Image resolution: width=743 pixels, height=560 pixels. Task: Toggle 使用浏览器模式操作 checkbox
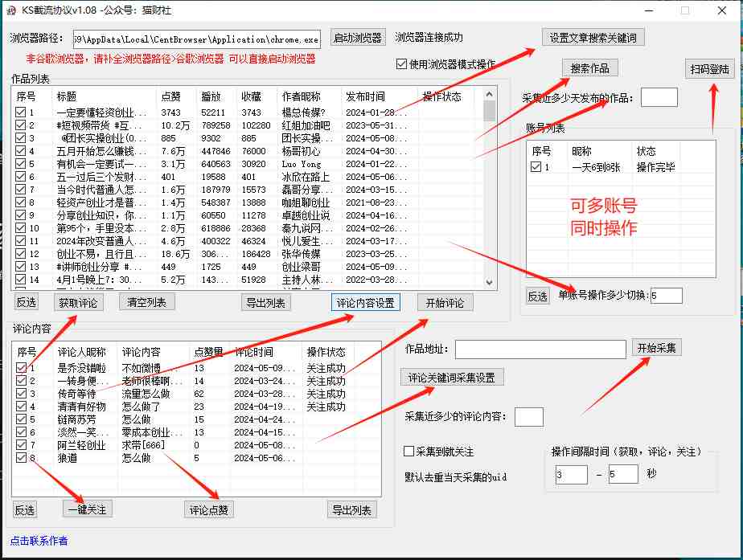pos(402,64)
